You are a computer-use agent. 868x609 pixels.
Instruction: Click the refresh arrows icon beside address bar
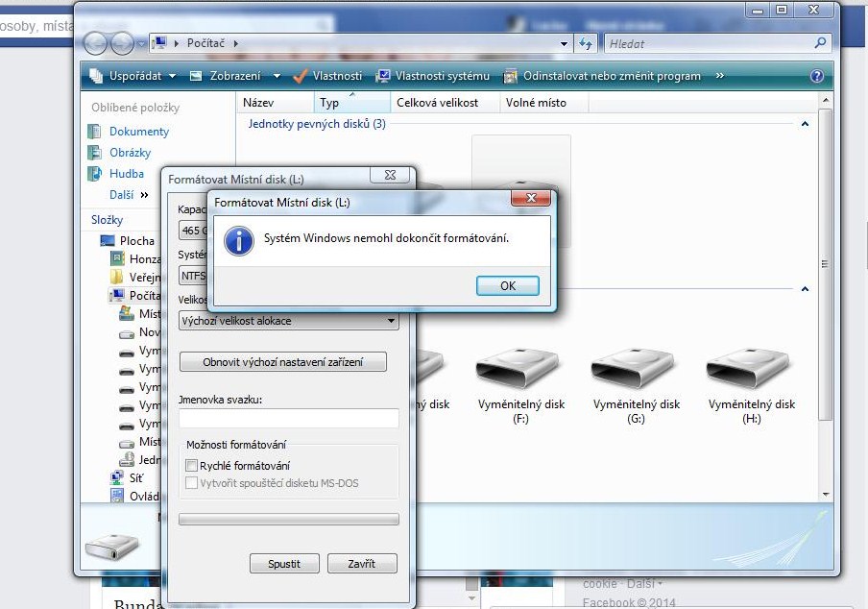587,44
